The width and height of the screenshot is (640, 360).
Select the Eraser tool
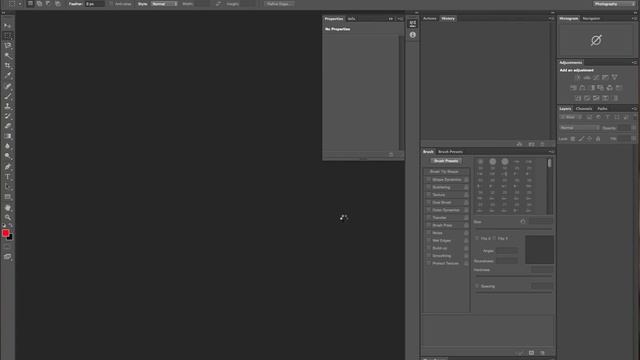tap(7, 126)
